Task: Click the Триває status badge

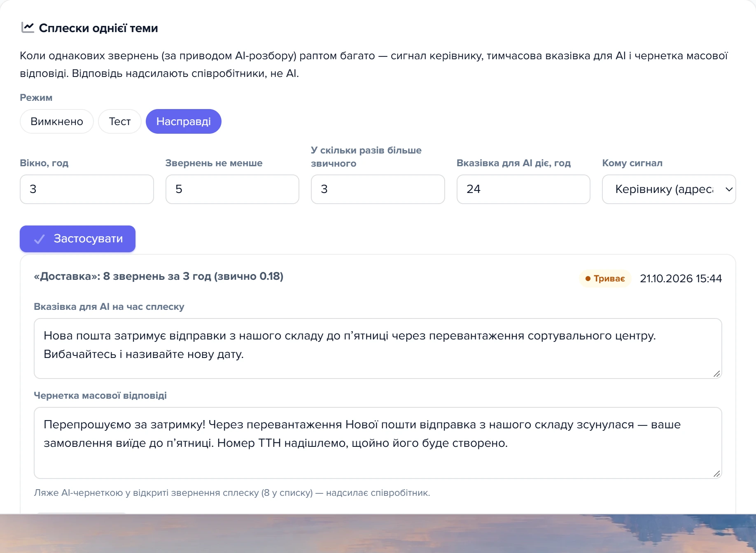Action: pos(605,279)
